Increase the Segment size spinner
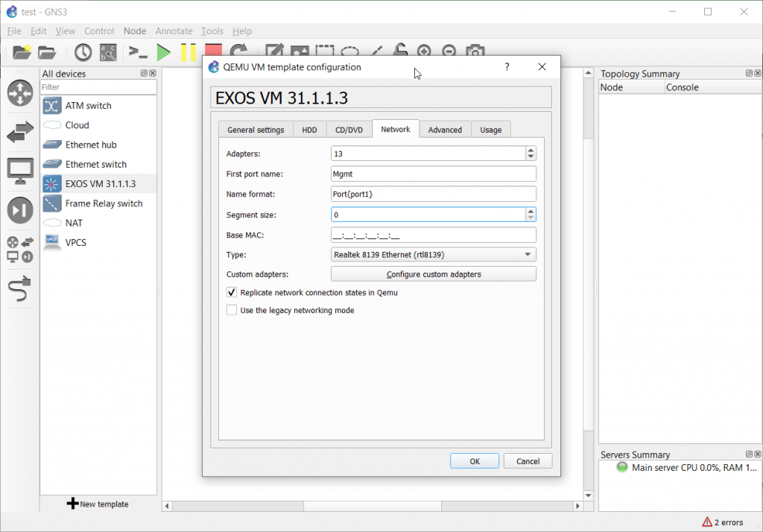763x532 pixels. (531, 212)
